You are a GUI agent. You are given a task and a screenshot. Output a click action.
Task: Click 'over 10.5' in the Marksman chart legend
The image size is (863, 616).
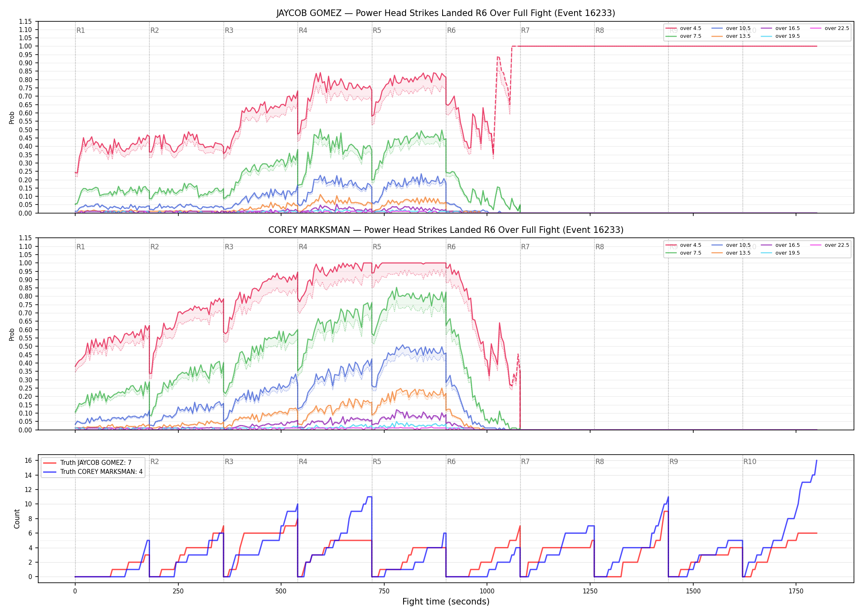pos(738,245)
